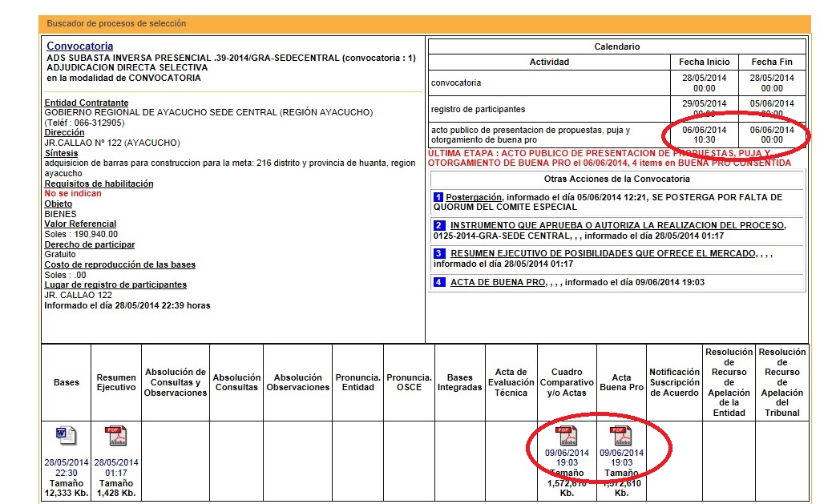
Task: Click the Resolución de Recurso de Apelación del Tribunal header
Action: click(x=782, y=382)
